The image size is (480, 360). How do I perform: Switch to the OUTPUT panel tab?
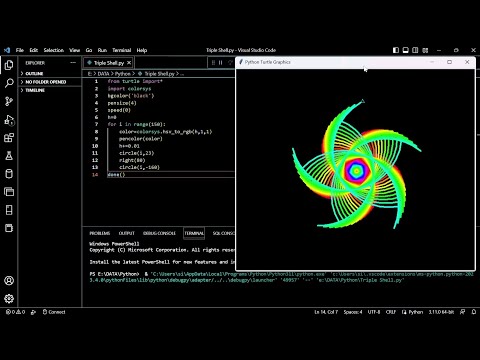tap(127, 233)
